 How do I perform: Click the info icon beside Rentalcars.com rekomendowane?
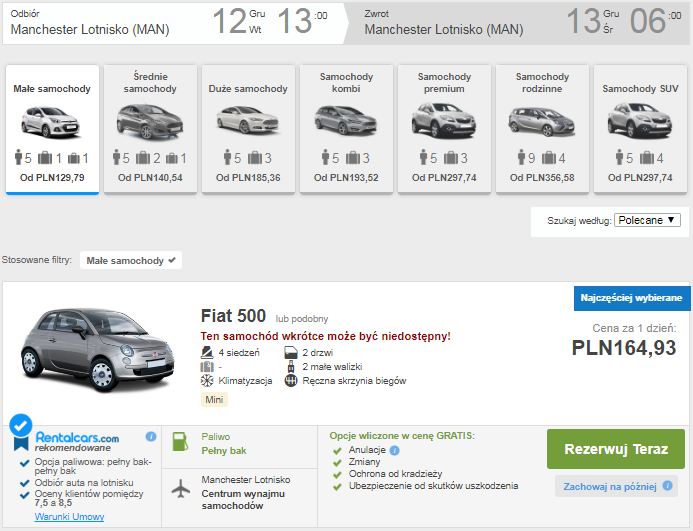pyautogui.click(x=151, y=436)
